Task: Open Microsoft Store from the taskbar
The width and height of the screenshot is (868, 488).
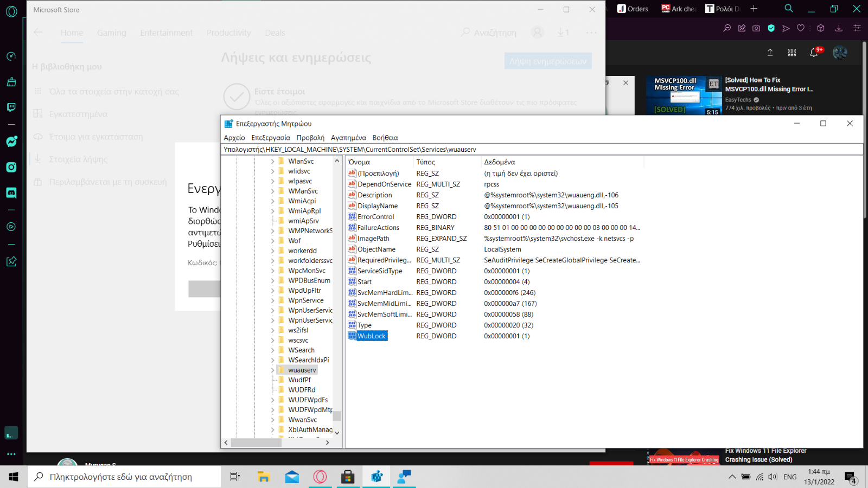Action: click(x=348, y=477)
